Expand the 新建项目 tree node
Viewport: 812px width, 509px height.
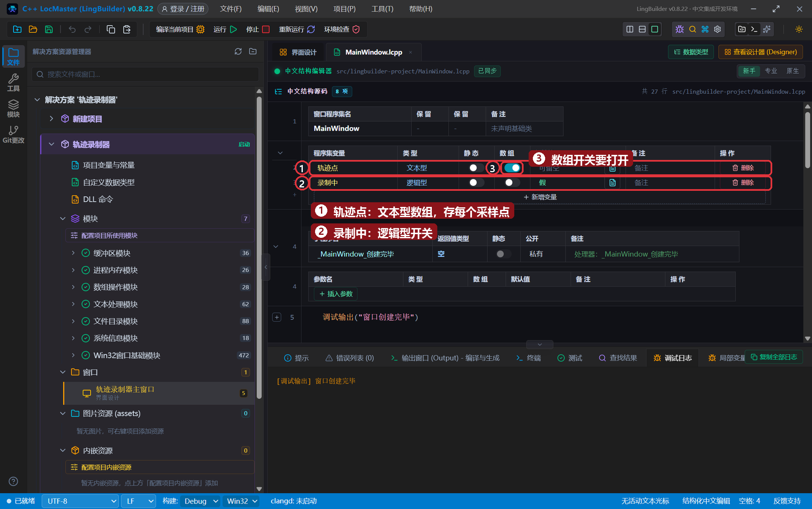(x=52, y=118)
